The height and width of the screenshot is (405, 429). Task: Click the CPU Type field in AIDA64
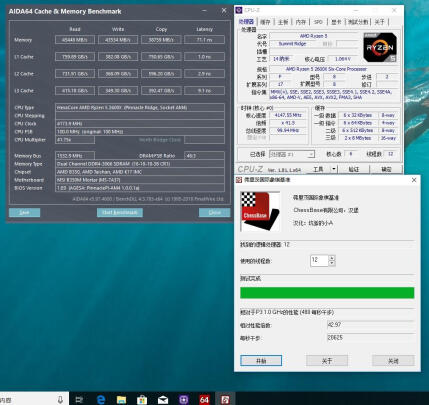[140, 108]
